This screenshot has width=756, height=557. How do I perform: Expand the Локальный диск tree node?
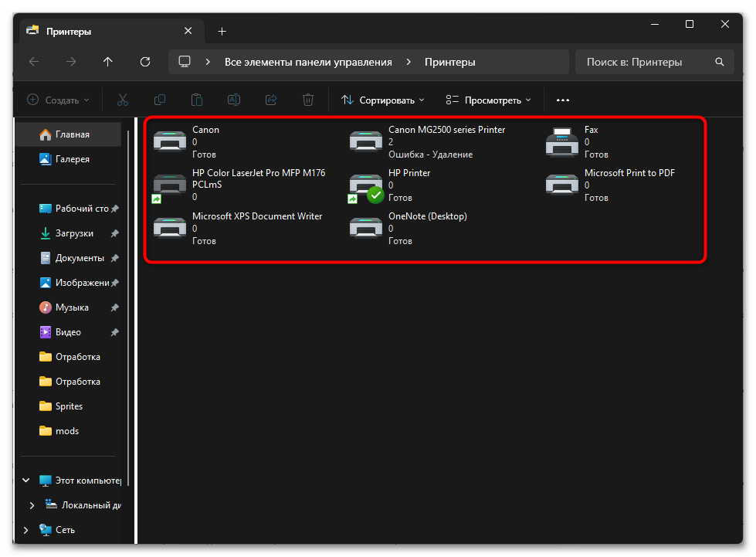(x=32, y=505)
